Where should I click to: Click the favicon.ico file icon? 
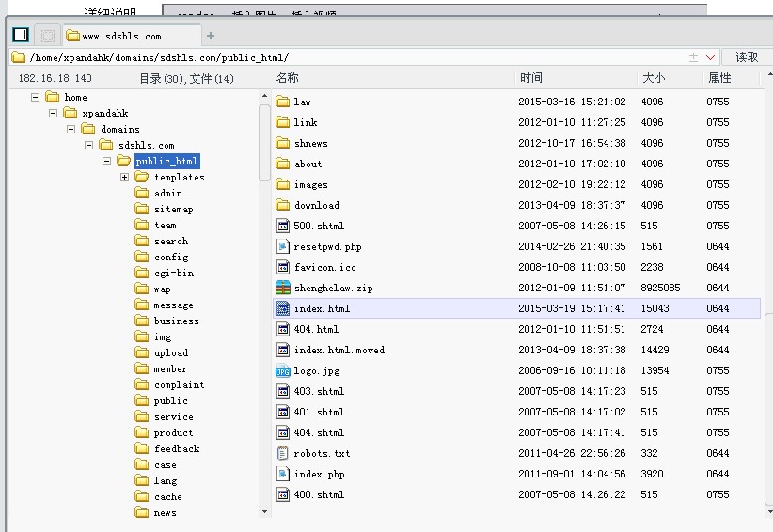point(282,267)
